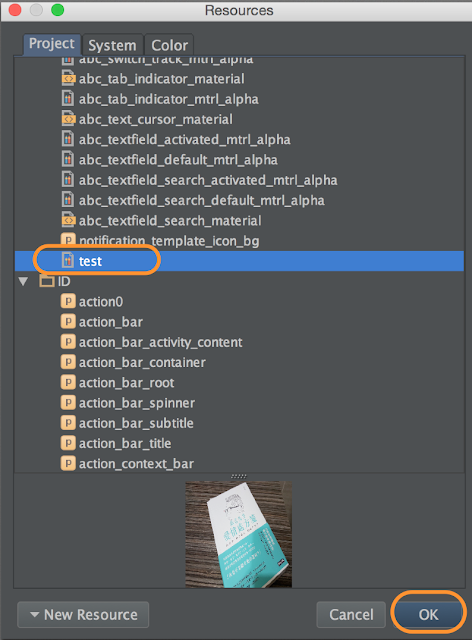This screenshot has width=472, height=640.
Task: Select abc_textfield_search_activated_mtrl_alpha resource
Action: pos(208,180)
